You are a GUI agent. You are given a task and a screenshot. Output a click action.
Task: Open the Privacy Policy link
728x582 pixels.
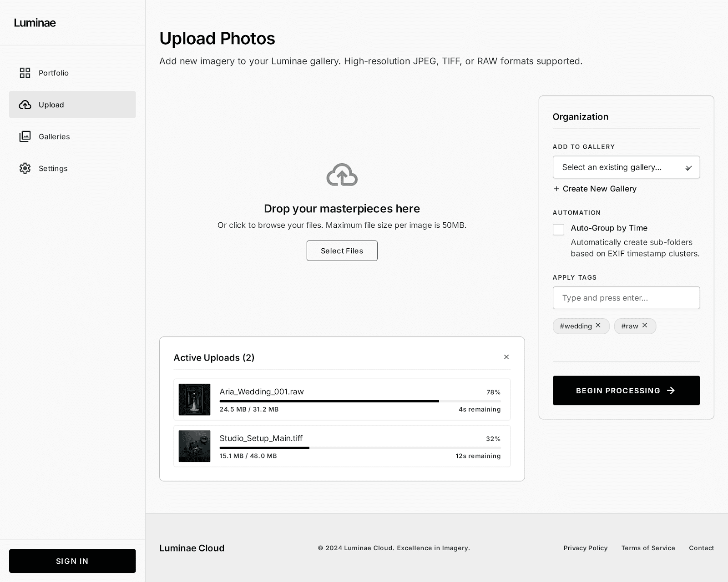[x=586, y=548]
